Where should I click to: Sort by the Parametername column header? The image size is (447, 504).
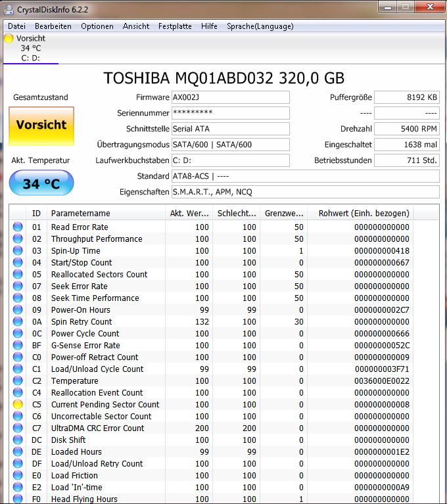click(106, 213)
